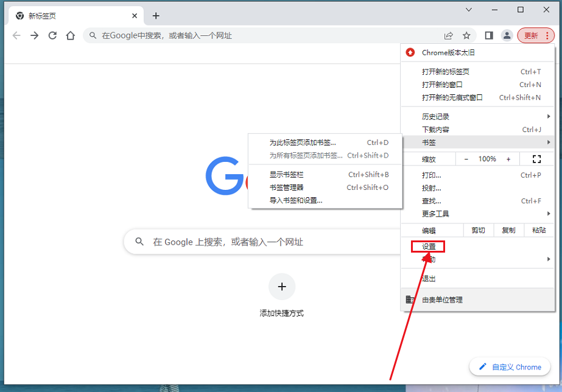
Task: Click the tab search chevron in title bar
Action: (468, 10)
